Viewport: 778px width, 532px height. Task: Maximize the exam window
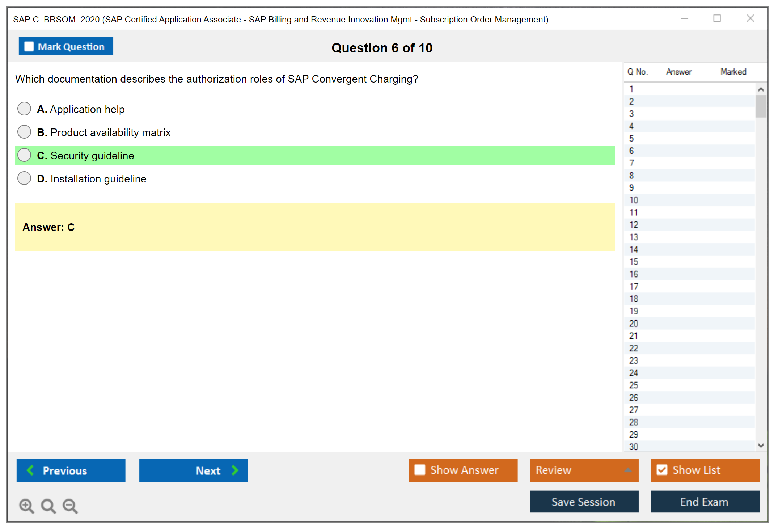[x=717, y=18]
